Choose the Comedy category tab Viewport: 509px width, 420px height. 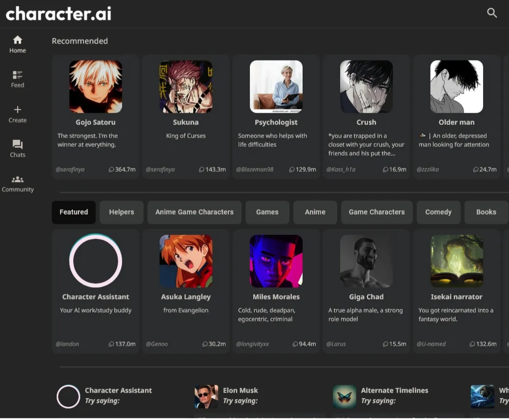tap(438, 212)
